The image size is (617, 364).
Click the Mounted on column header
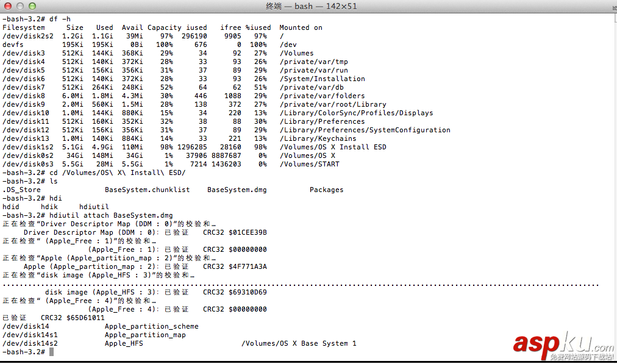(x=301, y=27)
